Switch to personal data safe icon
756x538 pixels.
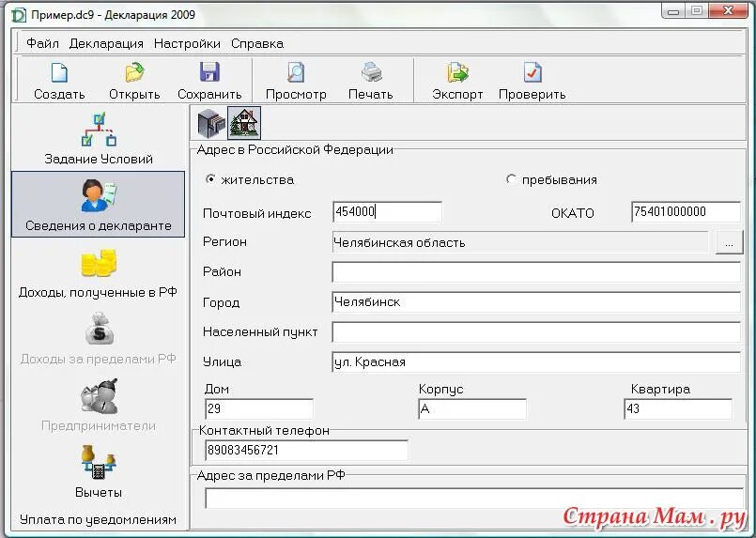(210, 123)
